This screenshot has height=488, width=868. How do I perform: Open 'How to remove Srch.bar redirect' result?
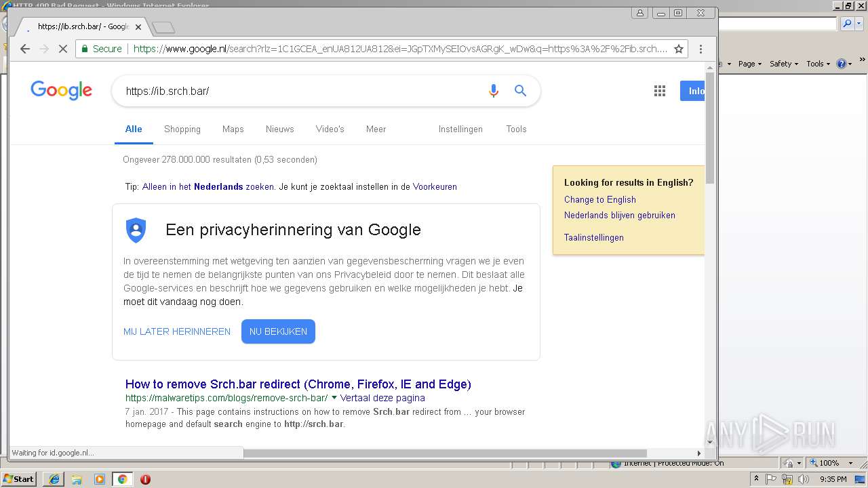298,384
